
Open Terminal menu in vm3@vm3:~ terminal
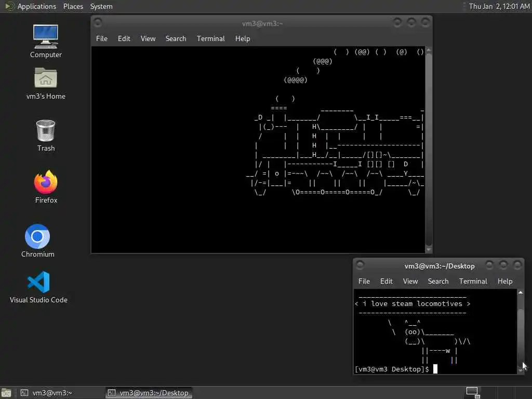tap(211, 38)
